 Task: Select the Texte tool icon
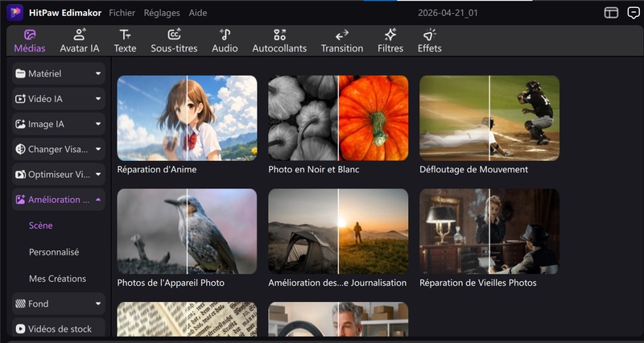click(125, 35)
